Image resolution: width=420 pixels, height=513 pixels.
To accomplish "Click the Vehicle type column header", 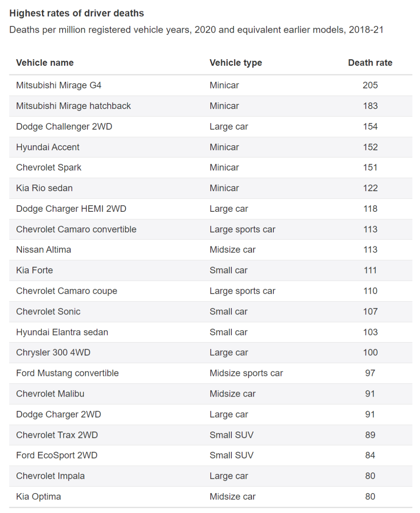I will point(236,63).
